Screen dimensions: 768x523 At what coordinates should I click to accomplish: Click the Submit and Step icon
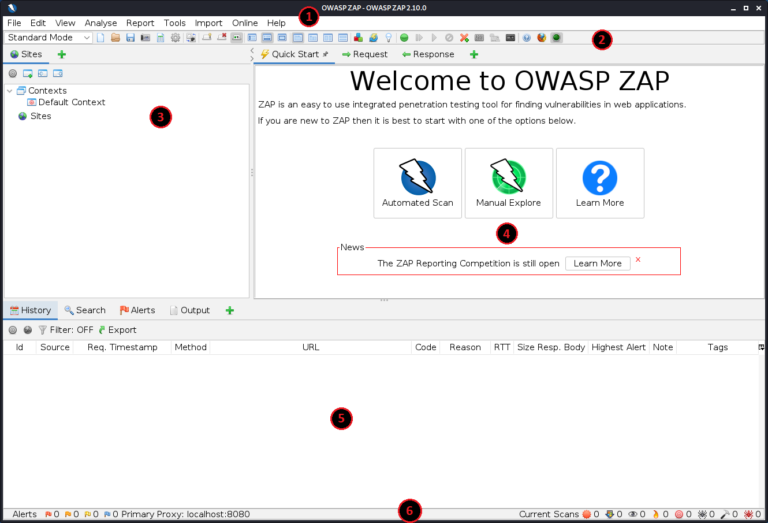click(x=419, y=38)
